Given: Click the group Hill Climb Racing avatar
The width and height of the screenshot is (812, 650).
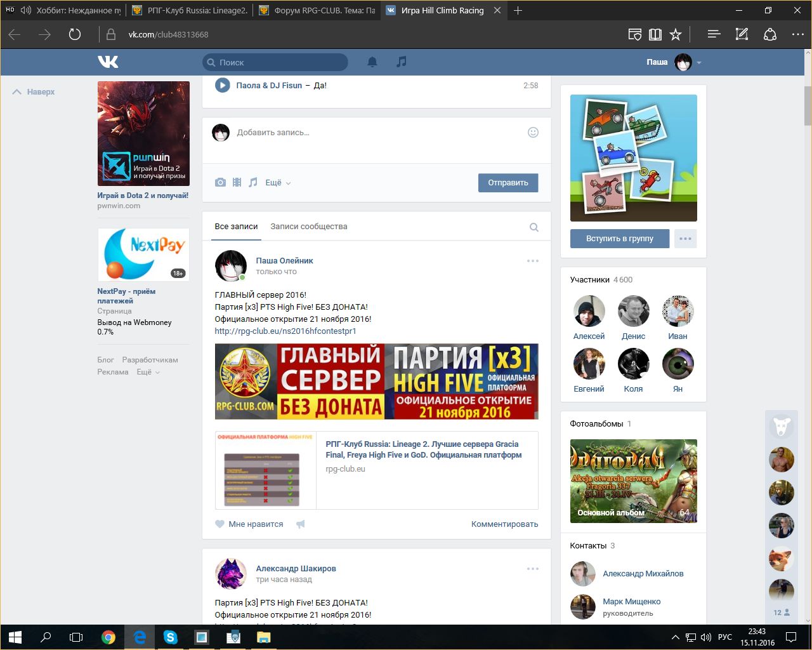Looking at the screenshot, I should [634, 158].
